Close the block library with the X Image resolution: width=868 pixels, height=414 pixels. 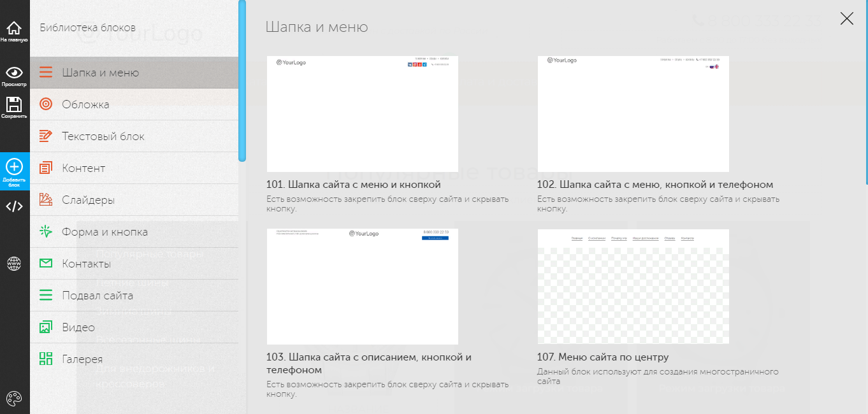click(x=846, y=18)
